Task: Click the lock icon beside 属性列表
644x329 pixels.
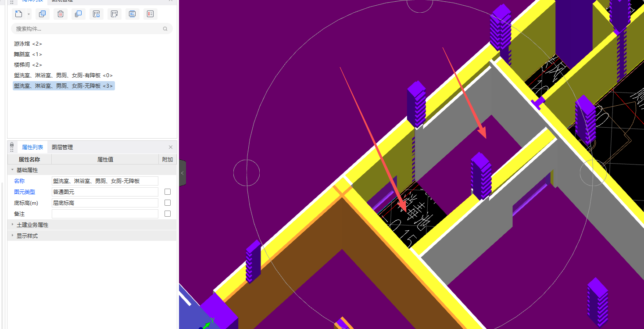Action: point(12,144)
